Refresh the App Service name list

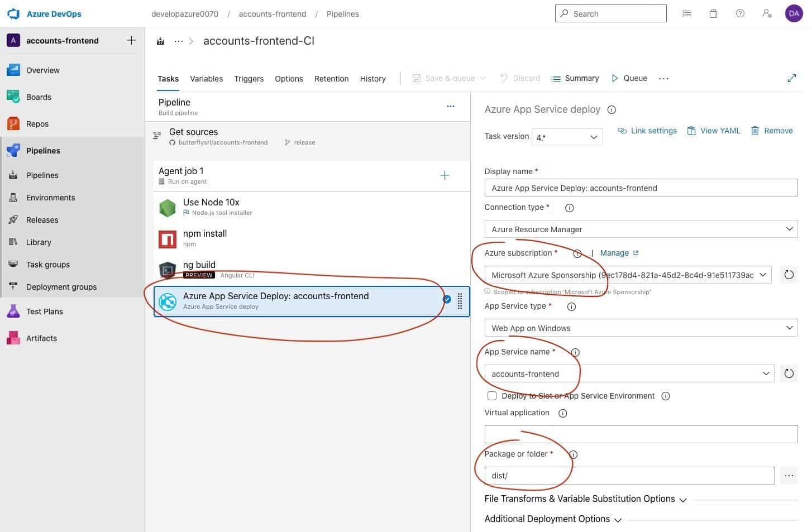pos(789,373)
